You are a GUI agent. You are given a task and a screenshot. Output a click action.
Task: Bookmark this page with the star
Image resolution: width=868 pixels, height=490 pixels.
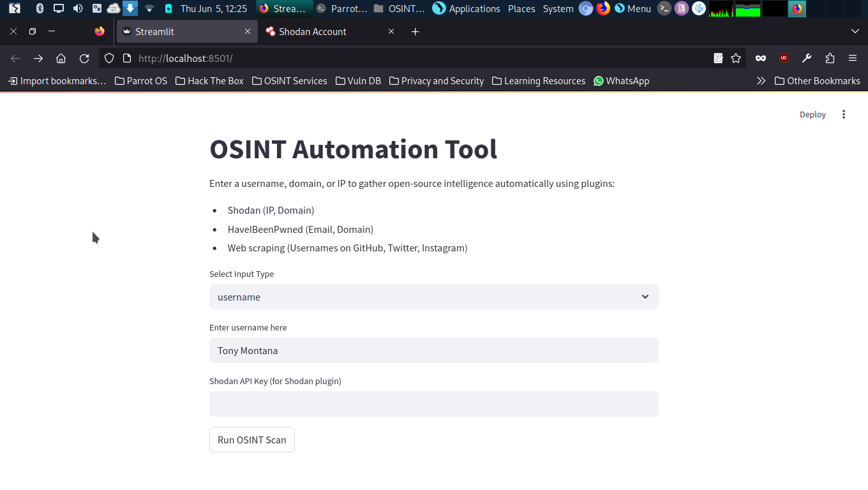coord(736,58)
